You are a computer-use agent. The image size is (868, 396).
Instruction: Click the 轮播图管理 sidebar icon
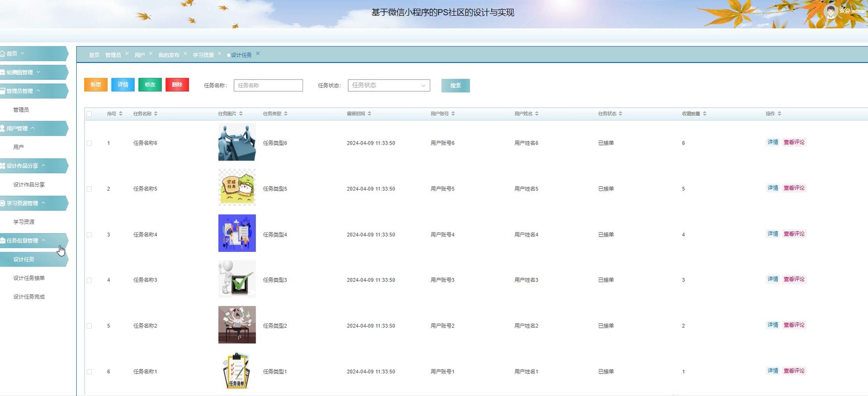click(2, 72)
